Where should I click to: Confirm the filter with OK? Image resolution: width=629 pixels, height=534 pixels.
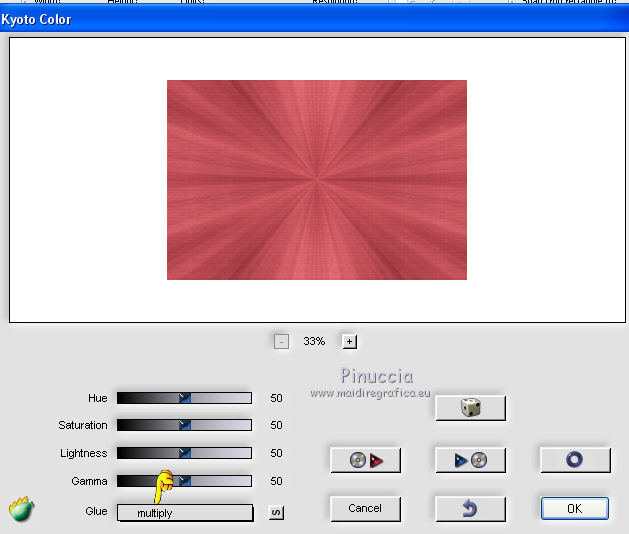(574, 509)
